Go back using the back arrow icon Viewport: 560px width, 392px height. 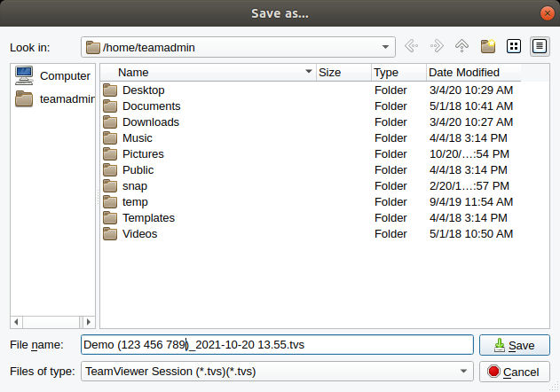point(411,46)
